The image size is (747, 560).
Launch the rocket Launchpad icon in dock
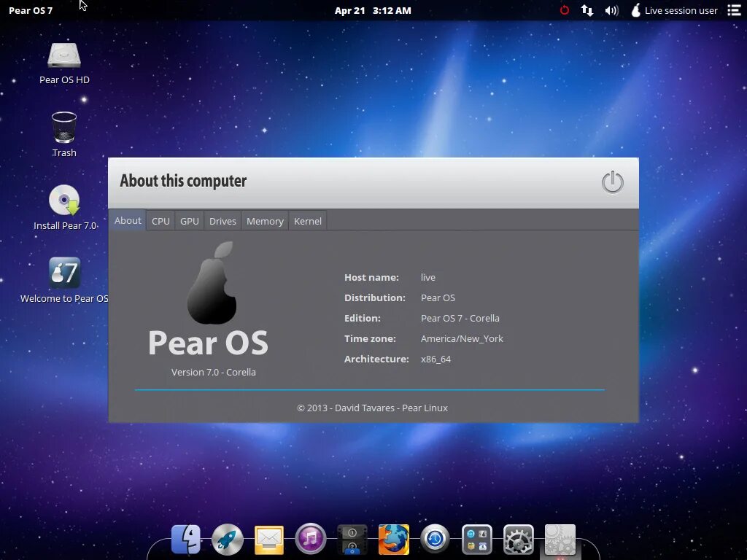tap(228, 540)
